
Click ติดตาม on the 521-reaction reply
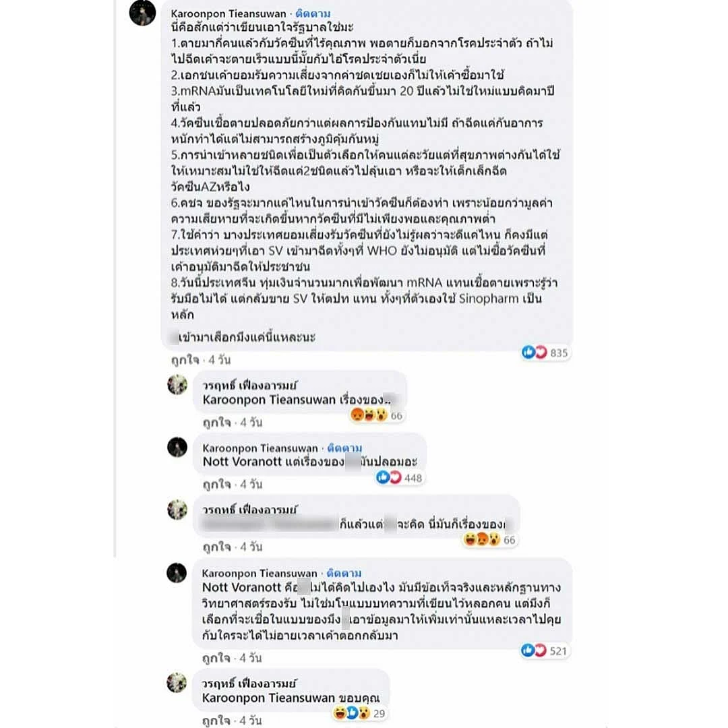pos(344,574)
